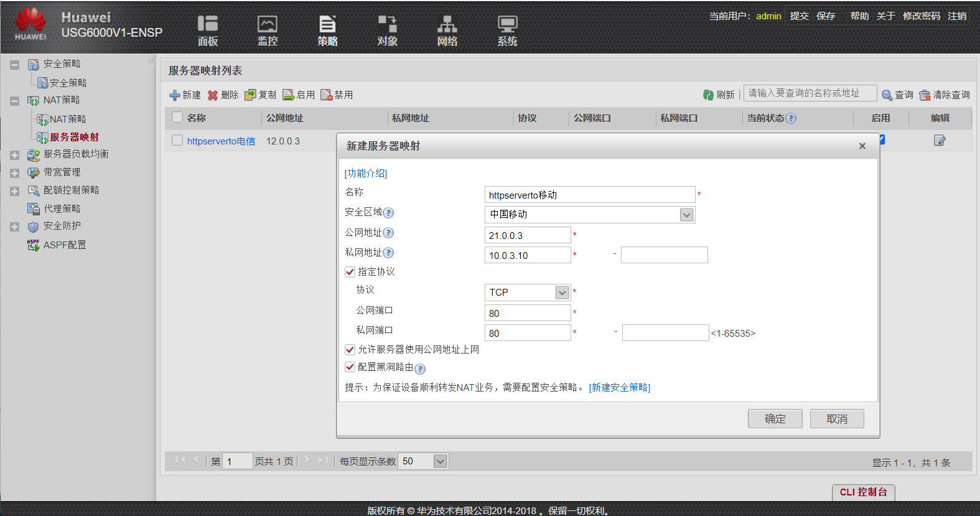Close the 新建服务器映射 dialog

862,146
